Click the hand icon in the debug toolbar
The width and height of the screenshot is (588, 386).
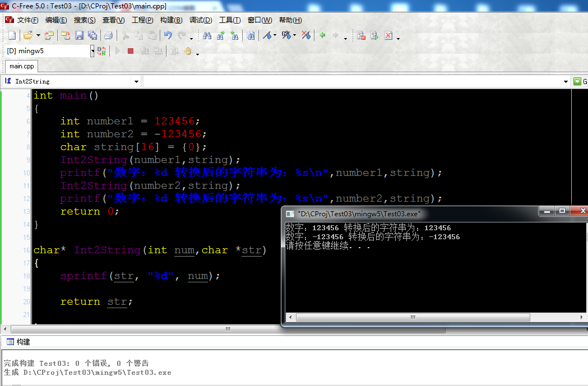(x=188, y=51)
